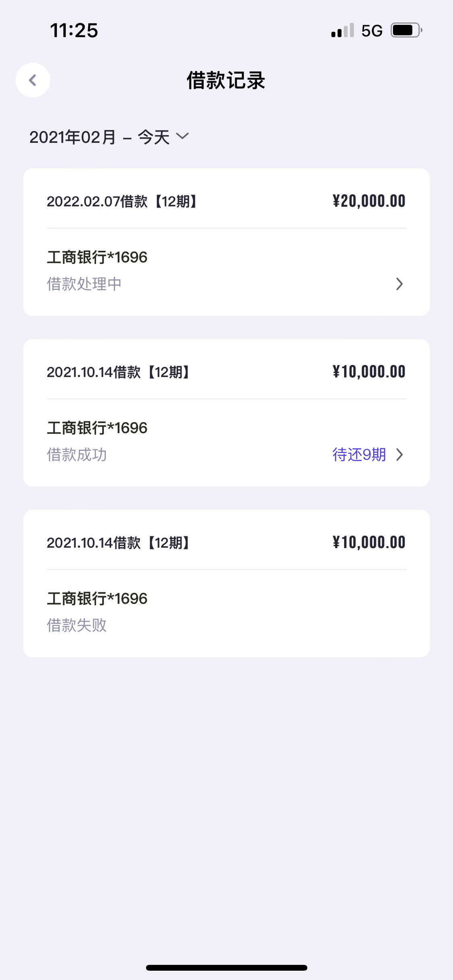Tap the 5G network indicator
The height and width of the screenshot is (980, 453).
pos(372,31)
